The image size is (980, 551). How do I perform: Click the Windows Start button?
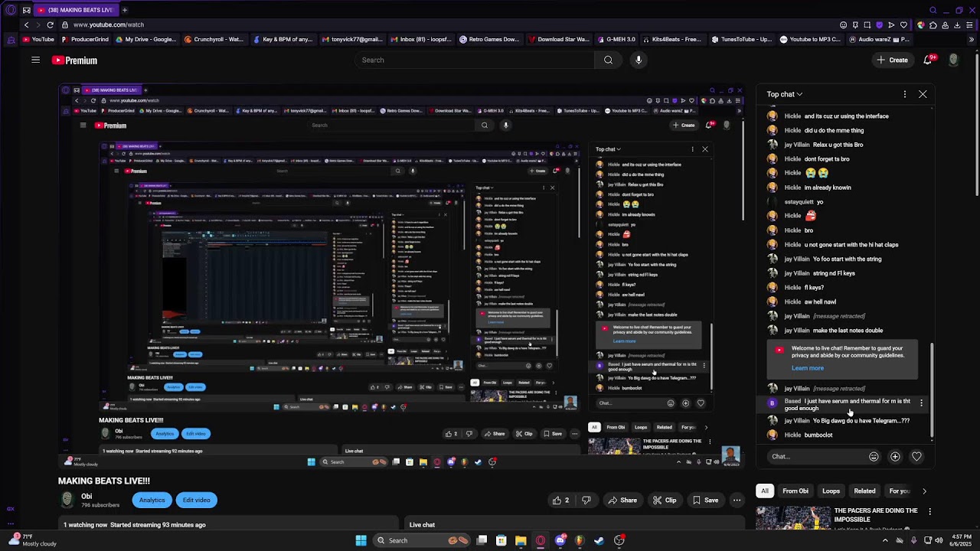click(x=361, y=540)
